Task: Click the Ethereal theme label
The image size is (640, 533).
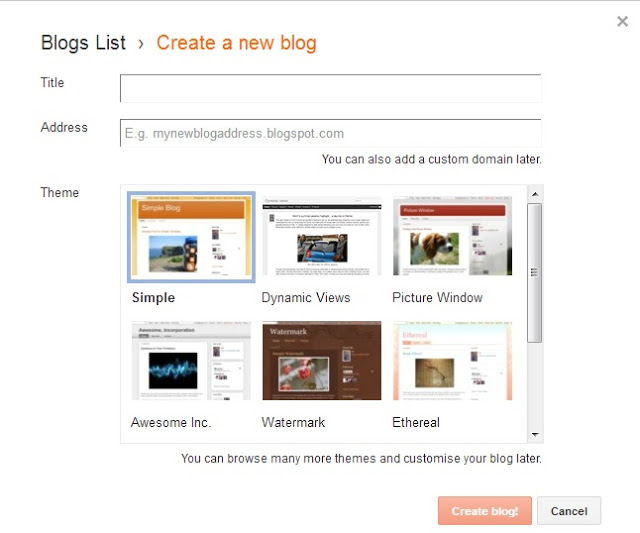Action: coord(416,422)
